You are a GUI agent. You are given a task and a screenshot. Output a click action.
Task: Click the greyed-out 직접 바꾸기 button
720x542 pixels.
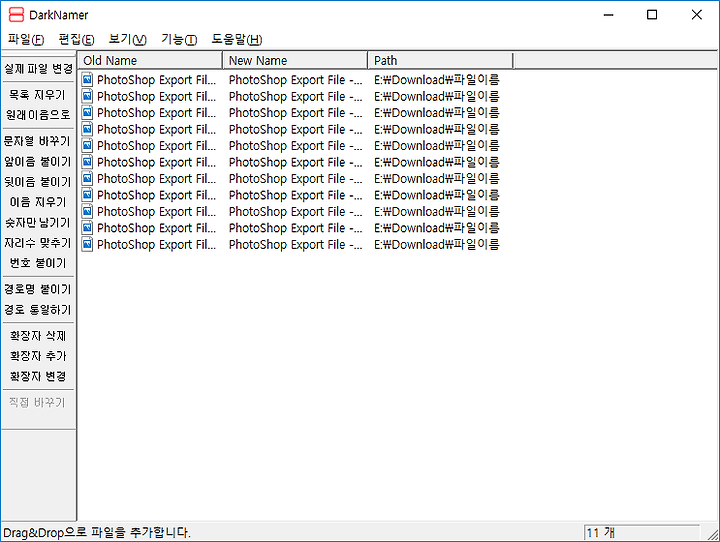(x=38, y=403)
